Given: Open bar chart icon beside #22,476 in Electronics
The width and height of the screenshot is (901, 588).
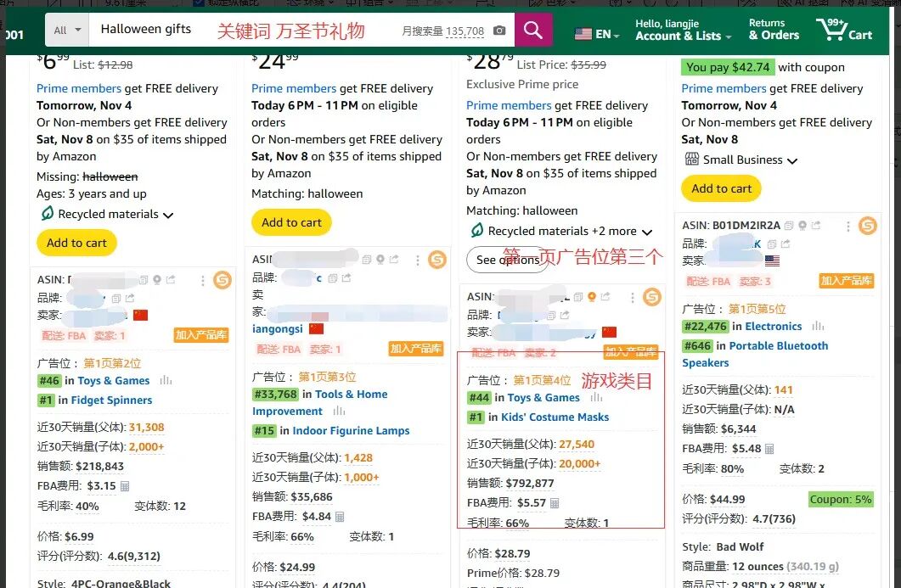Looking at the screenshot, I should point(819,326).
